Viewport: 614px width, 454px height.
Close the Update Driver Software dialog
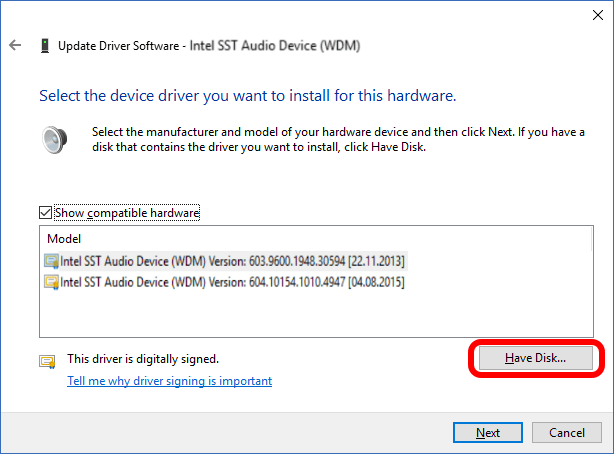point(590,13)
